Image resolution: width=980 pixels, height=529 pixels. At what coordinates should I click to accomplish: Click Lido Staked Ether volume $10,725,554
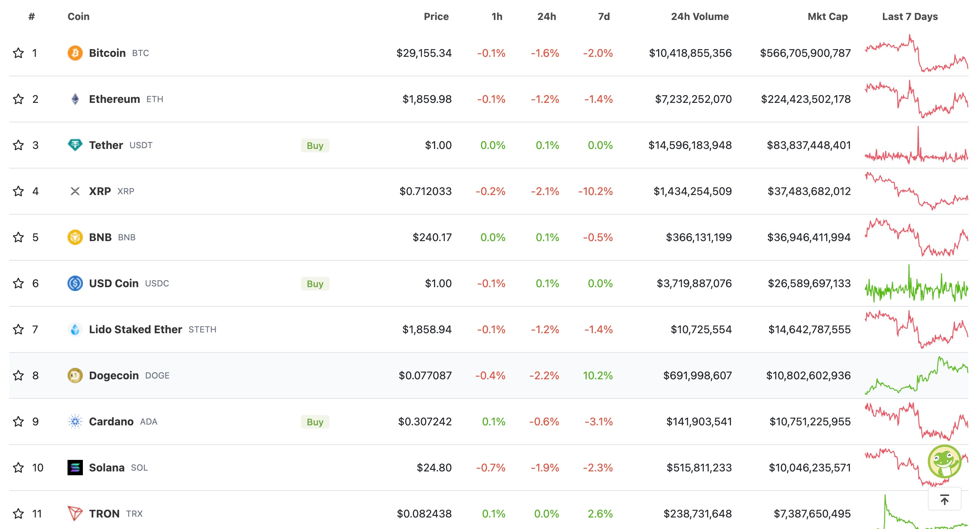click(x=701, y=329)
